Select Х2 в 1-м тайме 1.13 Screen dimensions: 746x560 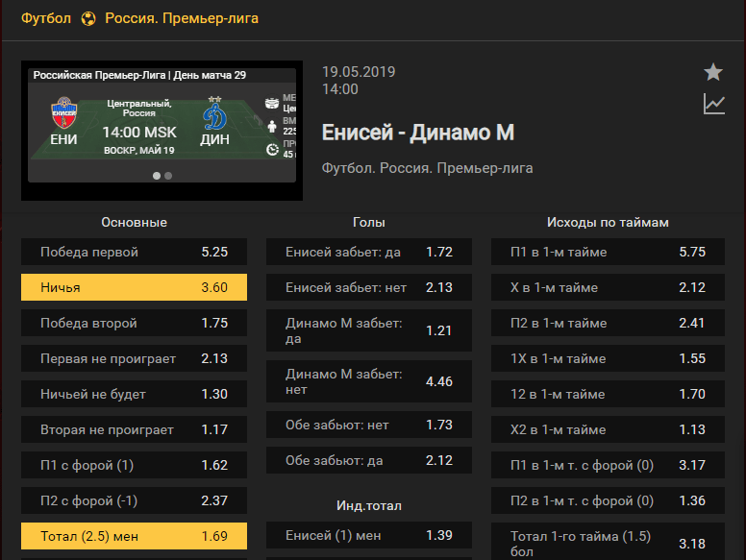608,429
